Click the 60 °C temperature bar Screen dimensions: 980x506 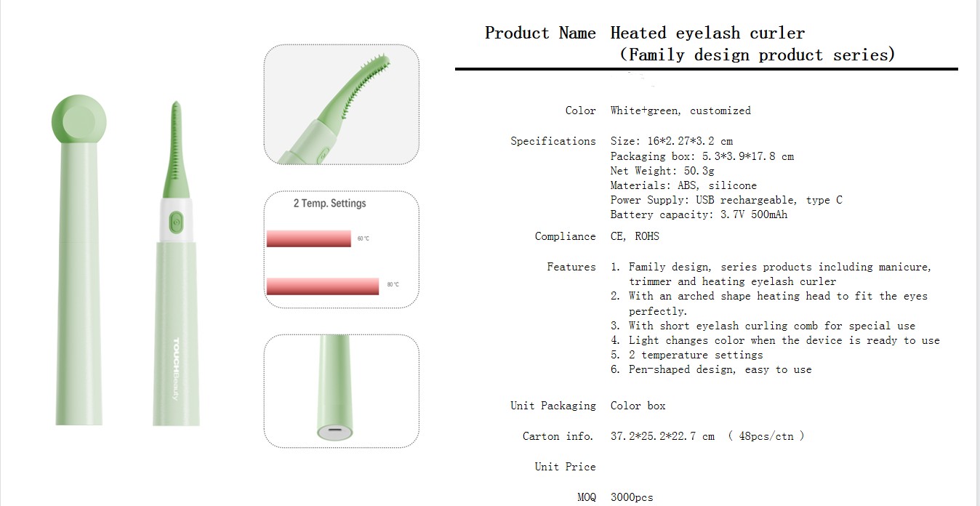click(309, 238)
